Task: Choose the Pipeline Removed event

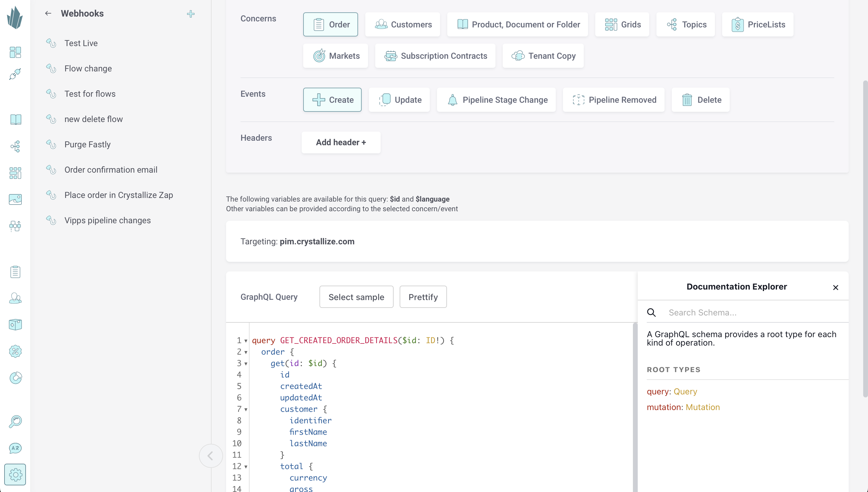Action: [x=614, y=100]
